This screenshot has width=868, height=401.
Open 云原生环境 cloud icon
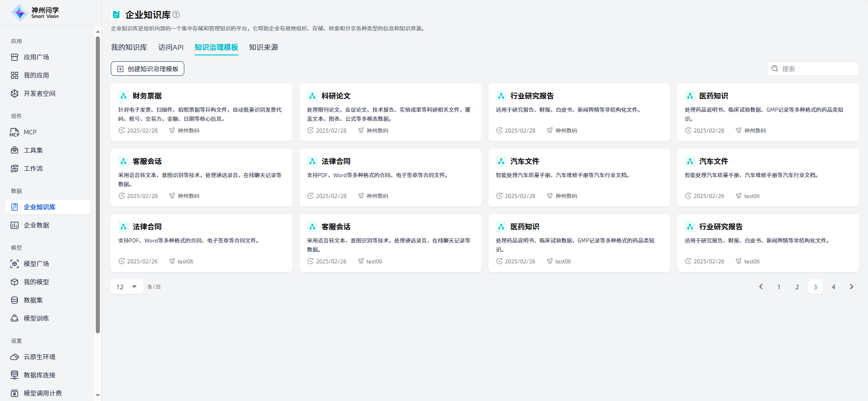(x=15, y=357)
